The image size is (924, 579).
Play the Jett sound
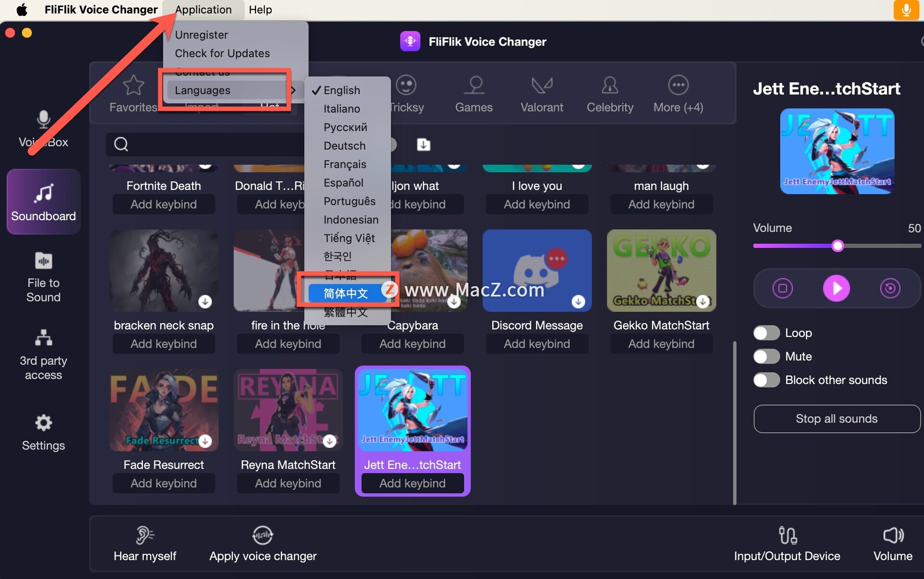pos(836,288)
